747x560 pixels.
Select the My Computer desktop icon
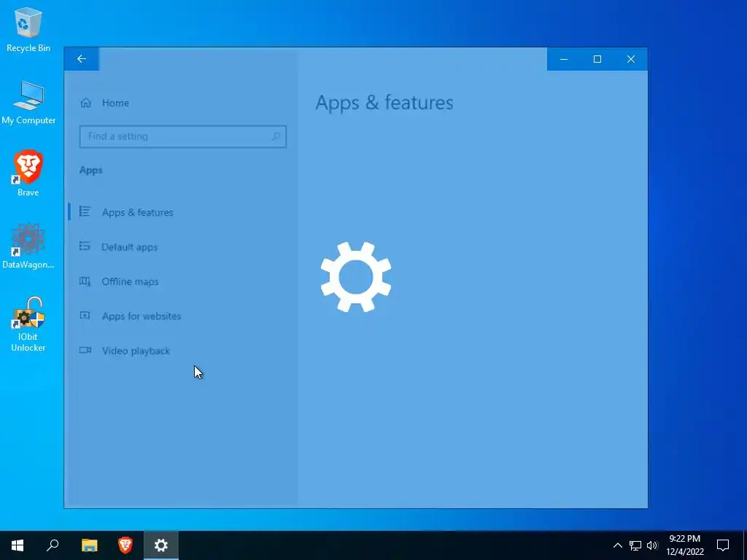(28, 102)
